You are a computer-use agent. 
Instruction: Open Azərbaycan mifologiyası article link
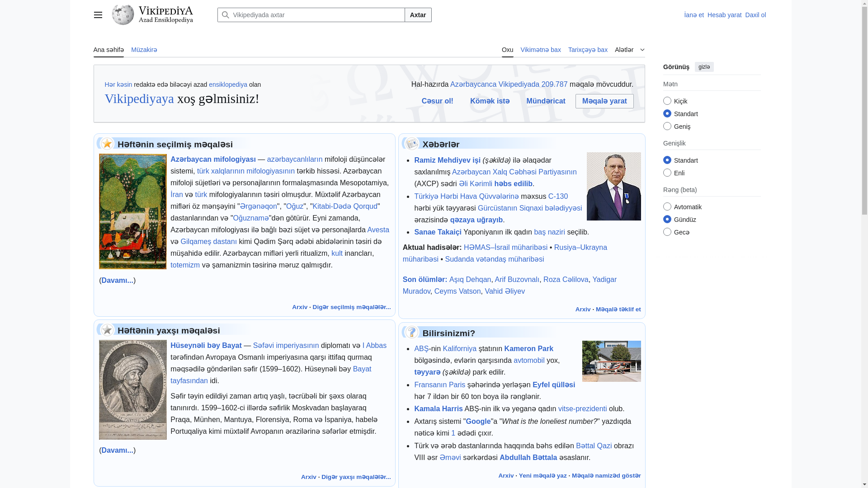pos(213,159)
